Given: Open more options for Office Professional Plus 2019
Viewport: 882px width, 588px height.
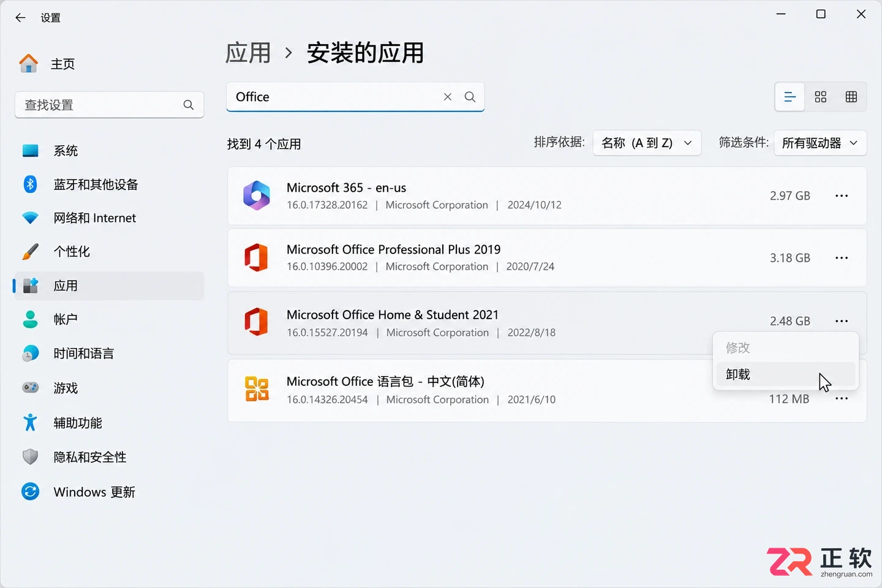Looking at the screenshot, I should [x=842, y=258].
